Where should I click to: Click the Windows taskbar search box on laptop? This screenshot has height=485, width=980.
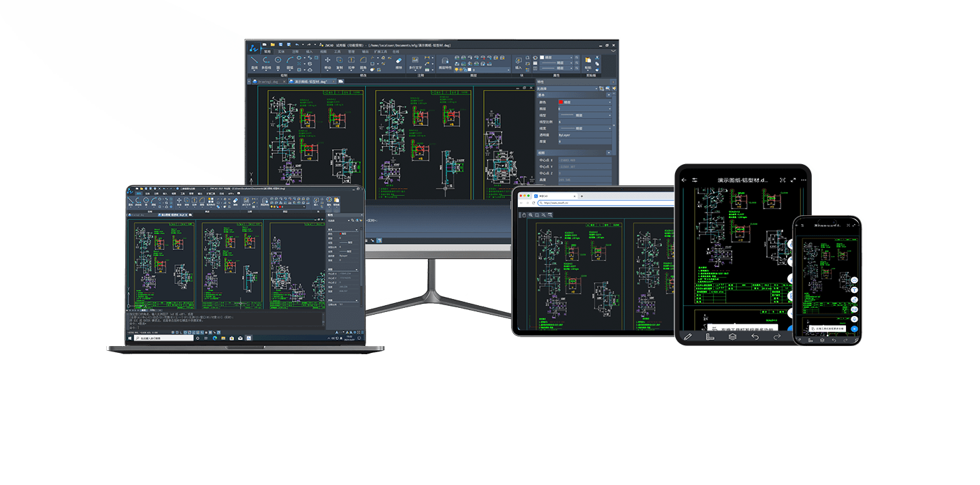(x=163, y=338)
